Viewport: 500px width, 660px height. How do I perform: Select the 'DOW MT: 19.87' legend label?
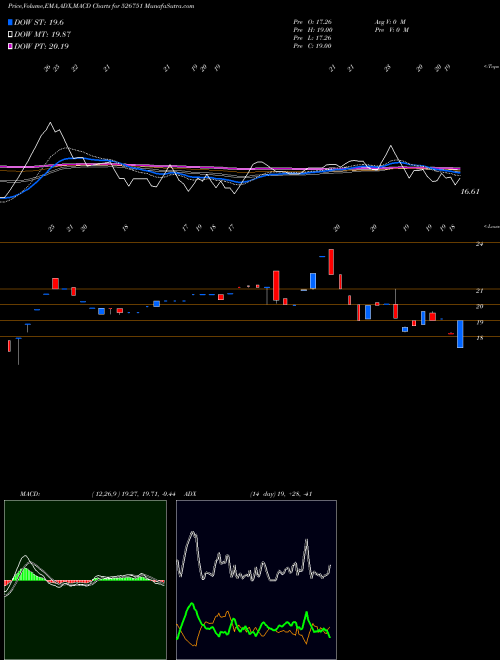pyautogui.click(x=42, y=35)
